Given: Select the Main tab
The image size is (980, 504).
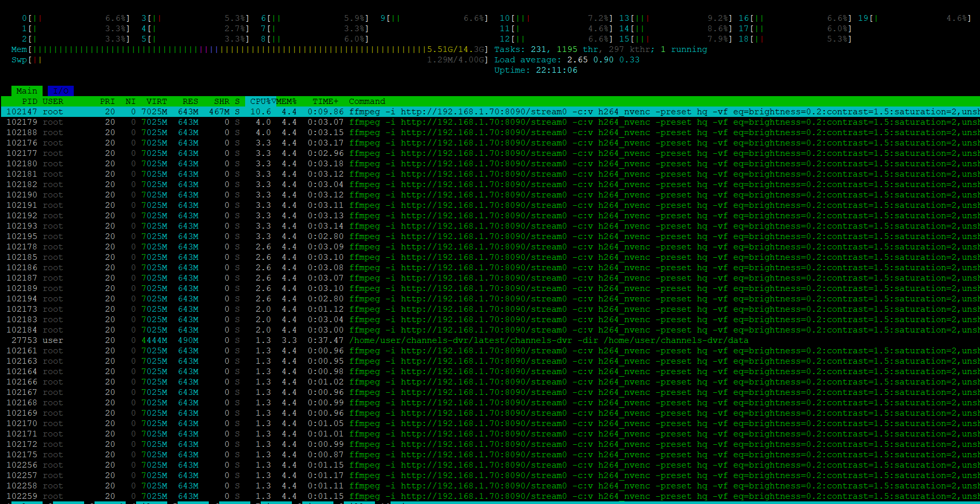Looking at the screenshot, I should pyautogui.click(x=26, y=91).
